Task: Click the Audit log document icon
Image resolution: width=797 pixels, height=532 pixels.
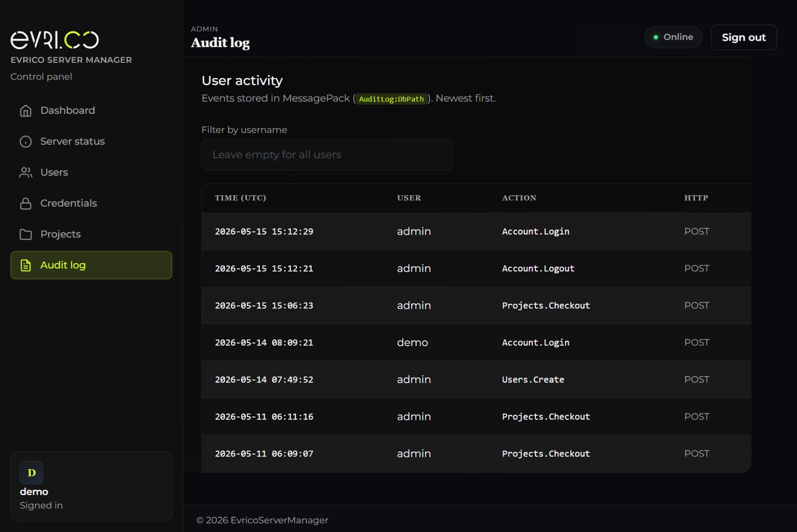Action: pyautogui.click(x=25, y=265)
